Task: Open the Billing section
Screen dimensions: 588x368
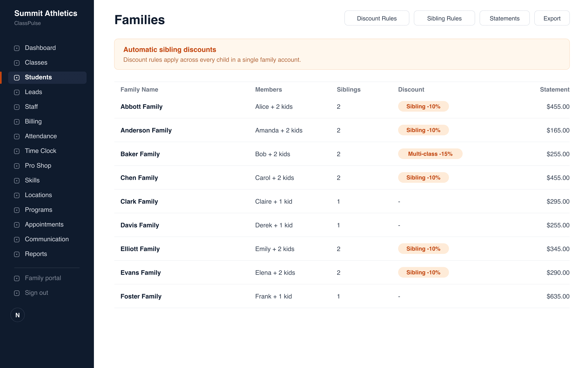Action: coord(47,121)
